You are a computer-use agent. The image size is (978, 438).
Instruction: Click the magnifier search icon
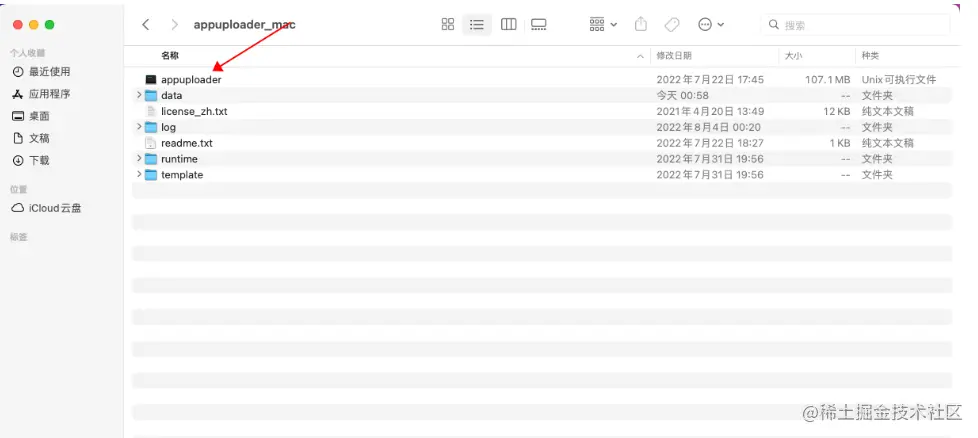[774, 24]
